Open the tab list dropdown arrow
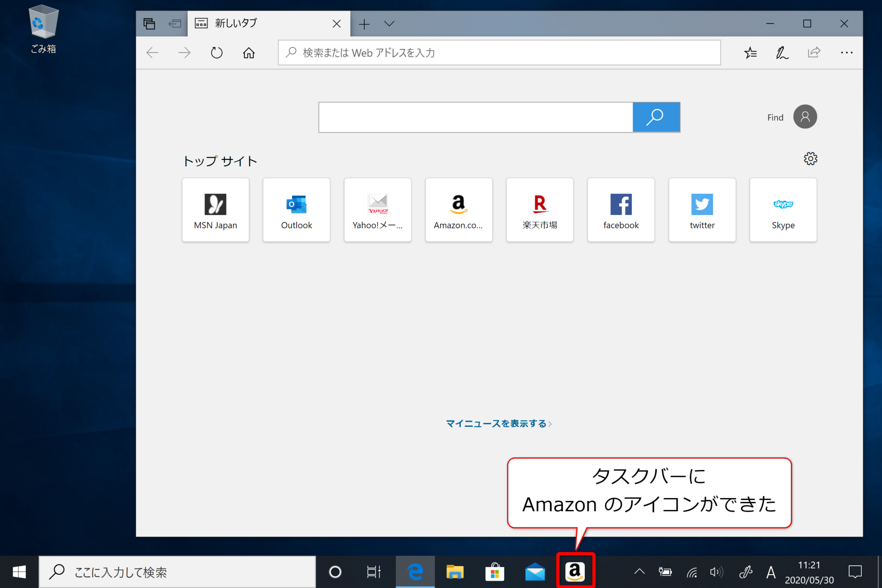 point(389,24)
